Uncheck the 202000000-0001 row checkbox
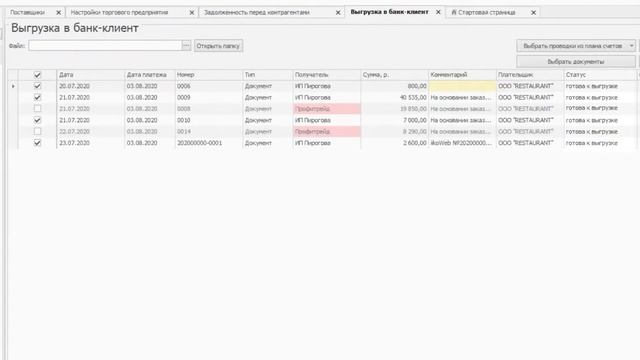This screenshot has height=360, width=640. 37,143
